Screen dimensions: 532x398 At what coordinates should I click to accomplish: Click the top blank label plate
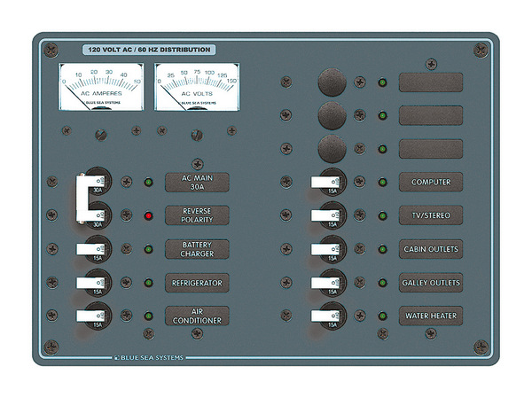tap(431, 82)
